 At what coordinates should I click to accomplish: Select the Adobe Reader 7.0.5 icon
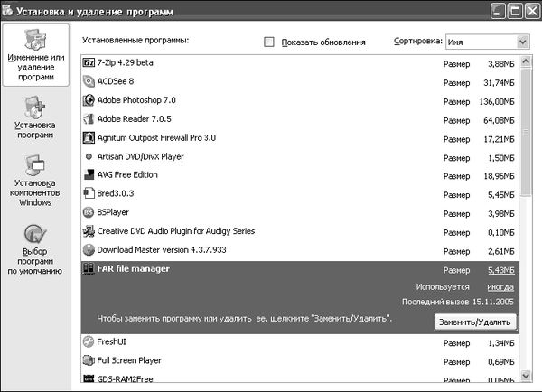click(x=89, y=118)
